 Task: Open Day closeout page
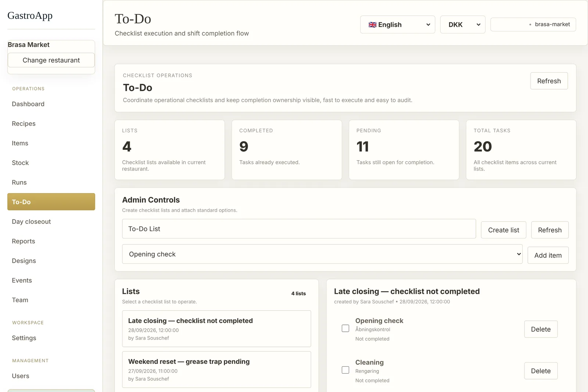click(x=51, y=222)
